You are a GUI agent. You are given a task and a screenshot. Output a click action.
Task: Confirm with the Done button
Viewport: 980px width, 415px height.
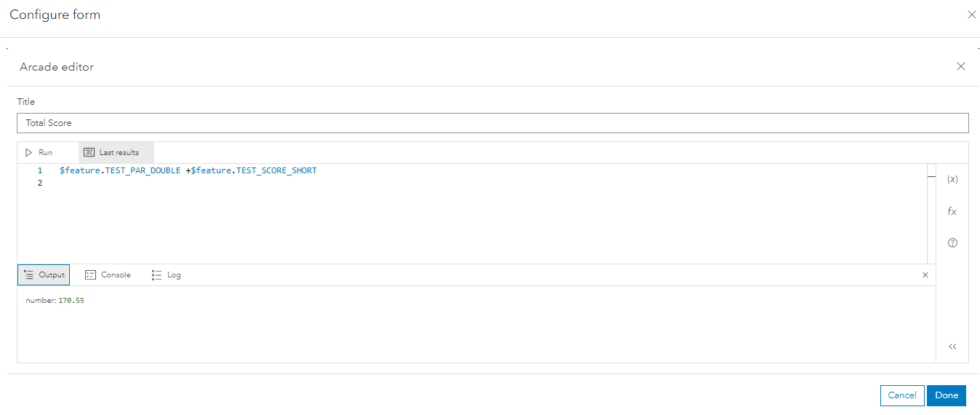pyautogui.click(x=946, y=395)
